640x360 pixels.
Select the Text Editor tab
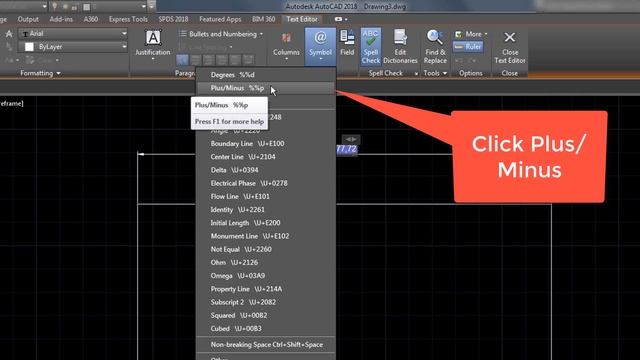(302, 19)
